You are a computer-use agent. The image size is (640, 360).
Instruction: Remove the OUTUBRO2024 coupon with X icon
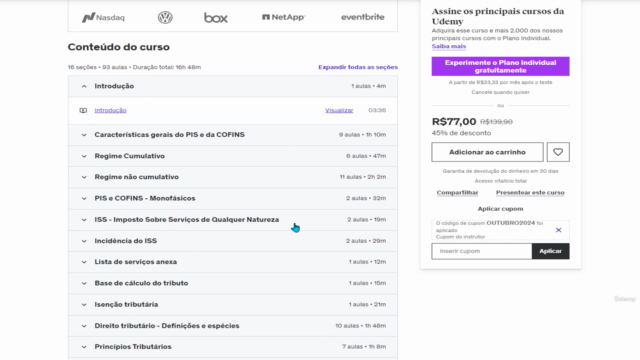tap(558, 230)
